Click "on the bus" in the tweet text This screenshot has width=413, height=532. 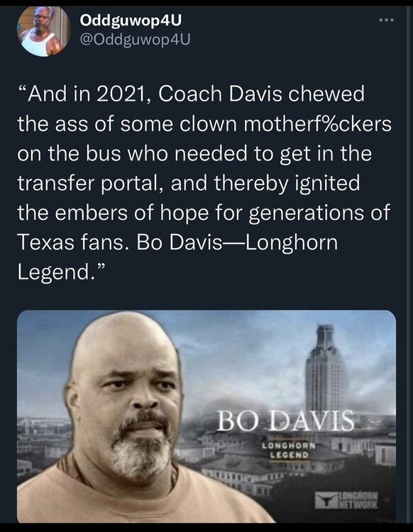tap(70, 154)
